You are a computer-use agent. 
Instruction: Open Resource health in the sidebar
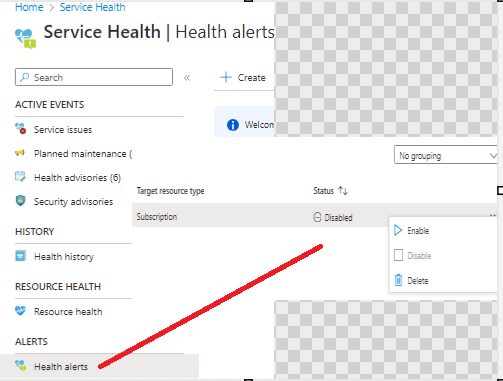pos(68,312)
